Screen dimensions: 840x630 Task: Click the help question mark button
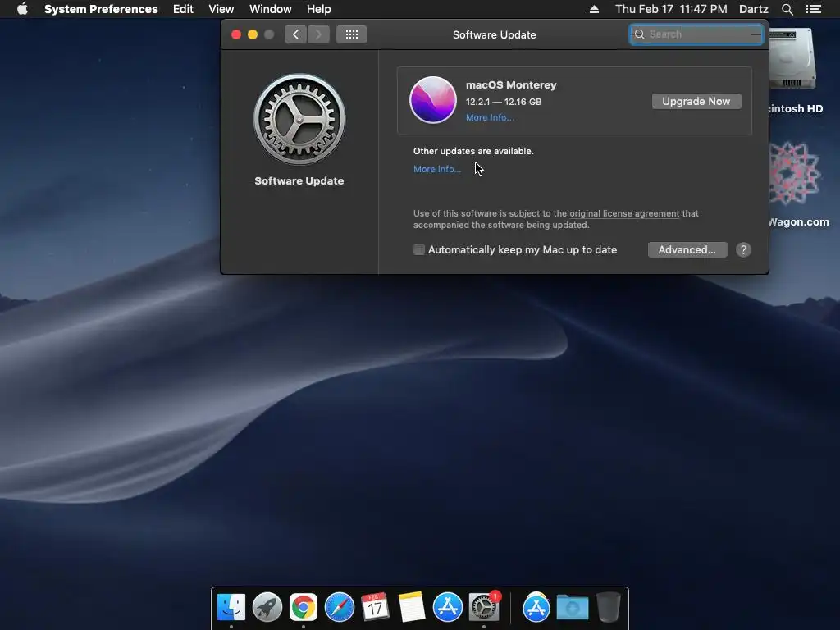click(743, 249)
